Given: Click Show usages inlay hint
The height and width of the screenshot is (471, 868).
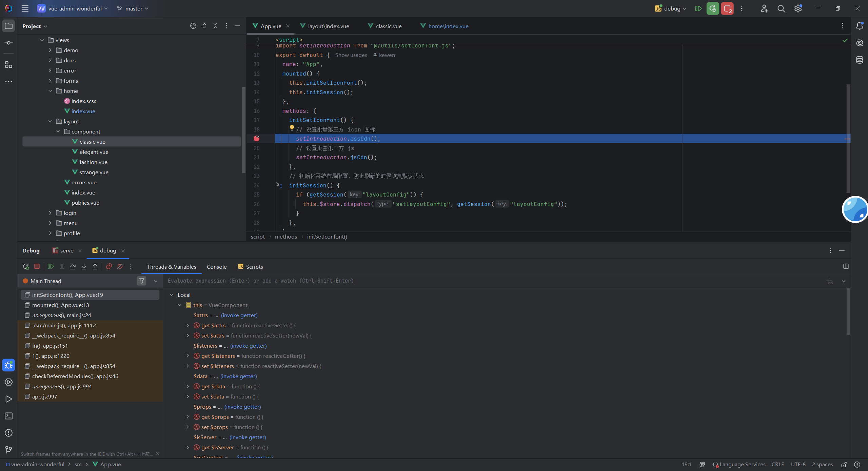Looking at the screenshot, I should 351,55.
